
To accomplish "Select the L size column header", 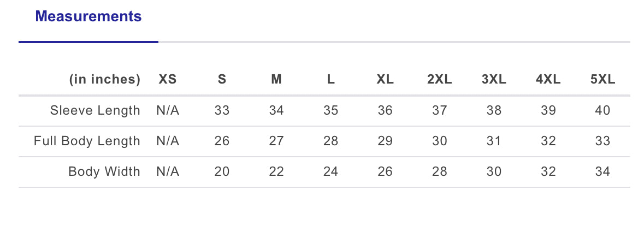I will [330, 80].
